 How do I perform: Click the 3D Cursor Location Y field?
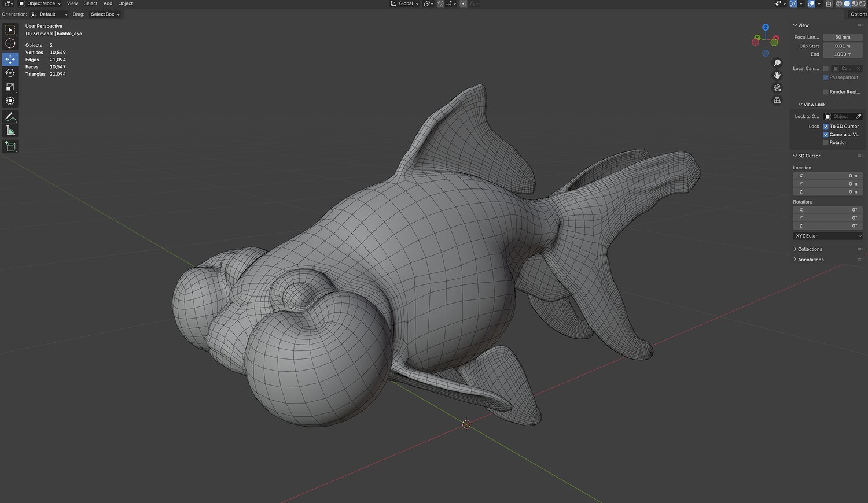tap(828, 184)
